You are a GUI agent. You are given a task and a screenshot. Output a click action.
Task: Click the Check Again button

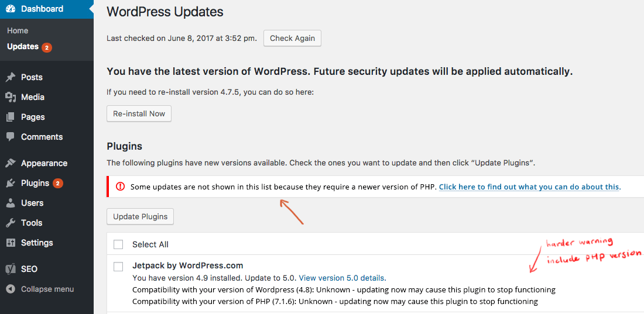(x=292, y=38)
